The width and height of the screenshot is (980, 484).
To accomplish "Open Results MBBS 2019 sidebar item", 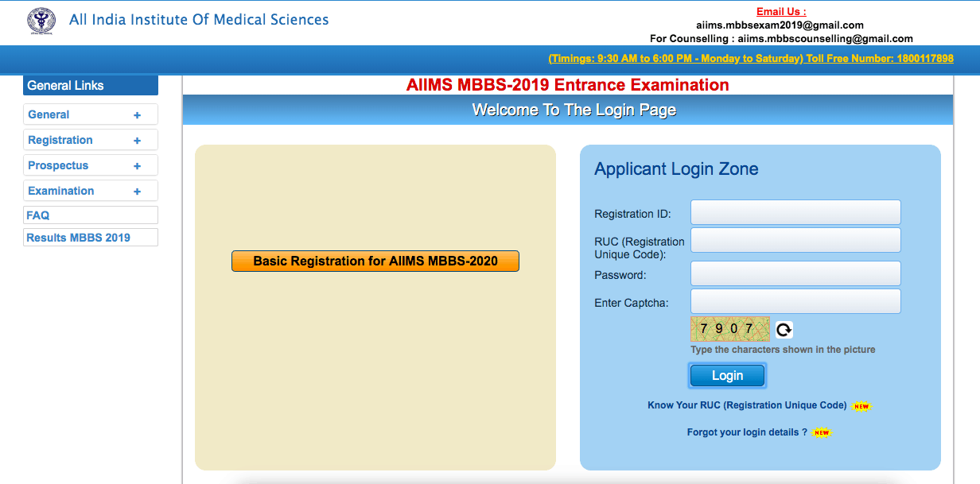I will (x=78, y=238).
